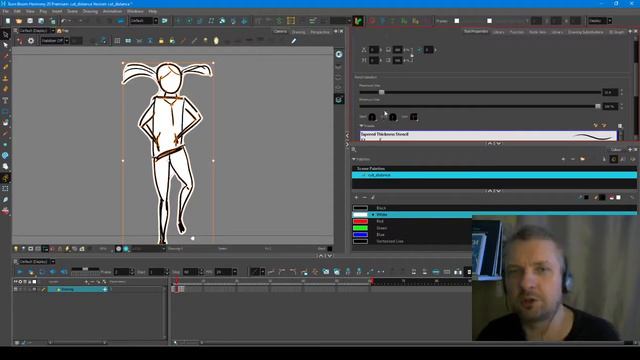Image resolution: width=640 pixels, height=360 pixels.
Task: Switch to the Perspective view tab
Action: click(x=320, y=32)
